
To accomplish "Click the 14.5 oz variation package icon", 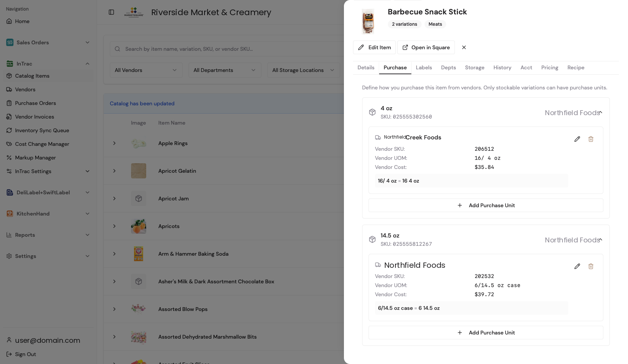I will click(x=372, y=239).
